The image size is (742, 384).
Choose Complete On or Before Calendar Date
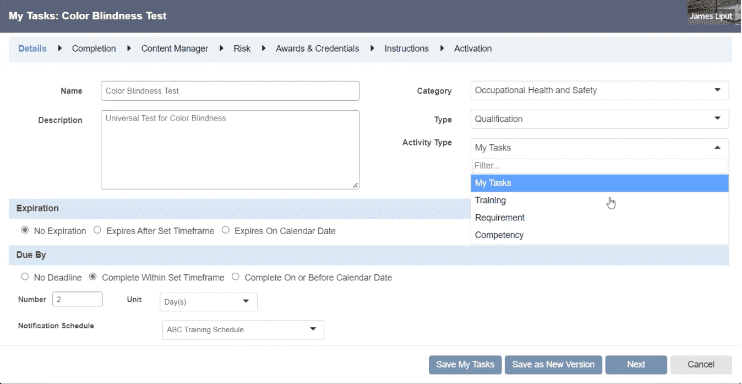click(235, 277)
